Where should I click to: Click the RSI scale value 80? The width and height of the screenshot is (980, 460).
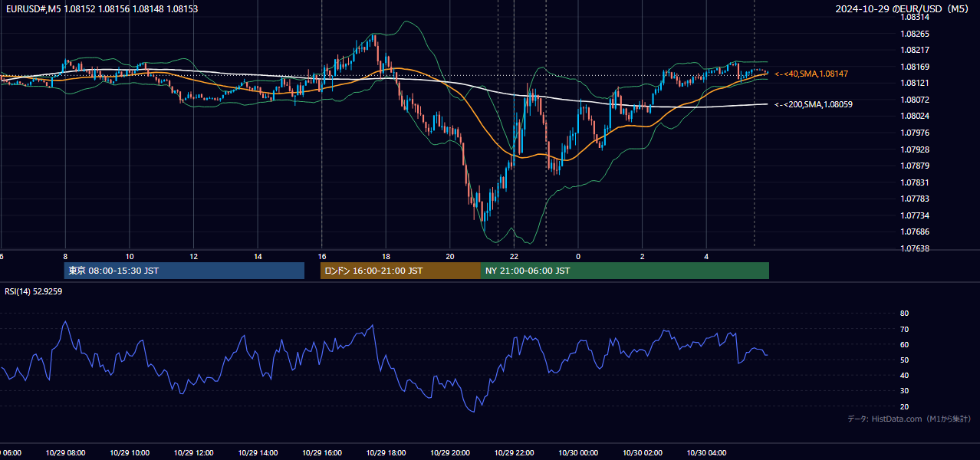[x=904, y=314]
